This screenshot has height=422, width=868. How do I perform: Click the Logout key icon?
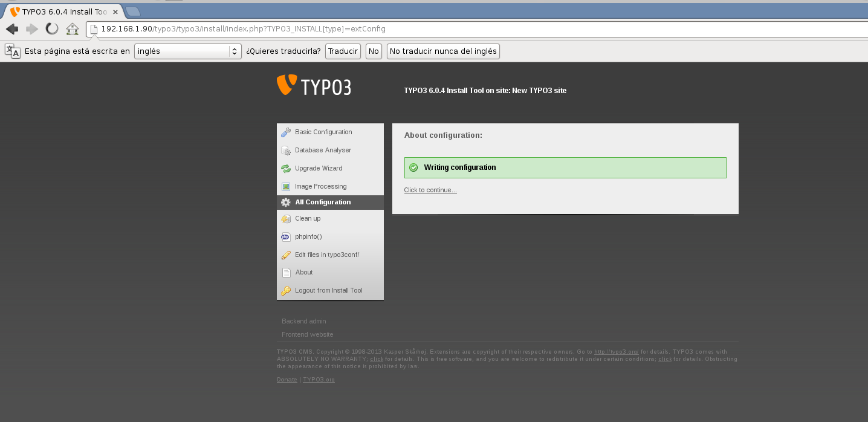coord(286,291)
